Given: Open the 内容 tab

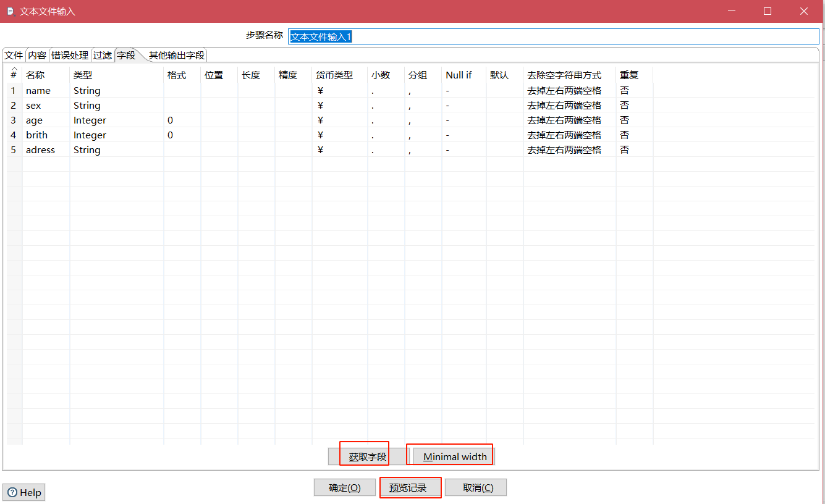Looking at the screenshot, I should coord(37,55).
